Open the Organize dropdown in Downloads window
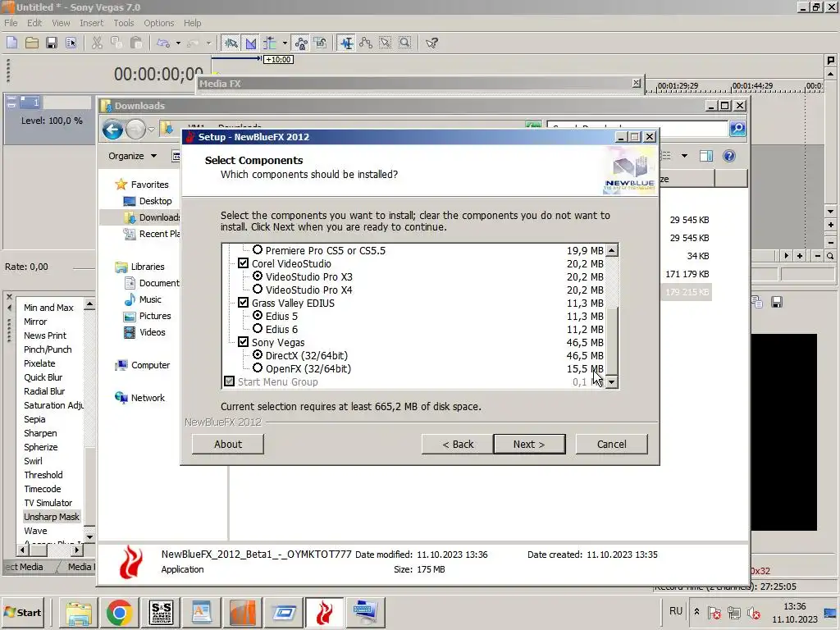 coord(132,156)
